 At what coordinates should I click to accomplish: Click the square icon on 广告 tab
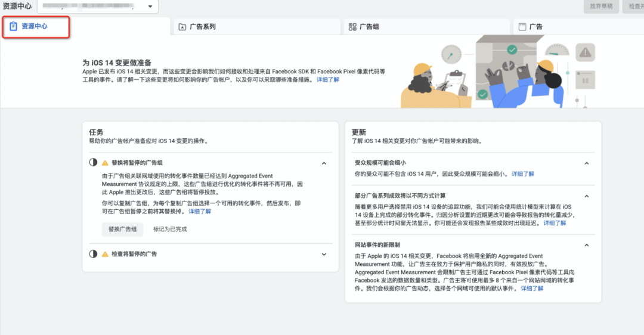pyautogui.click(x=522, y=27)
